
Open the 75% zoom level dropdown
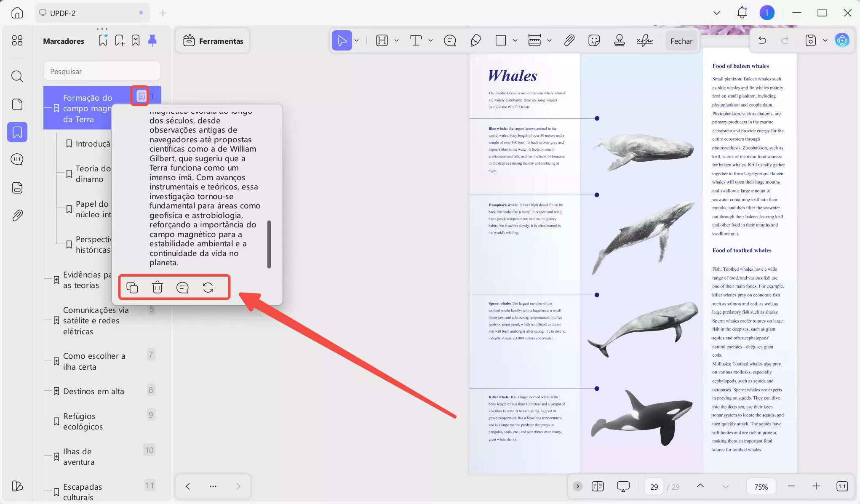click(x=761, y=486)
